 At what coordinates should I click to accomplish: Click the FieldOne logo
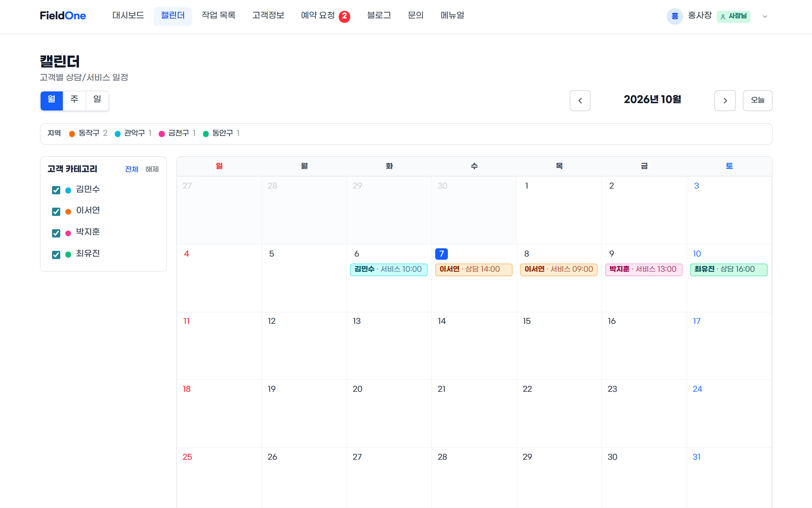tap(63, 16)
